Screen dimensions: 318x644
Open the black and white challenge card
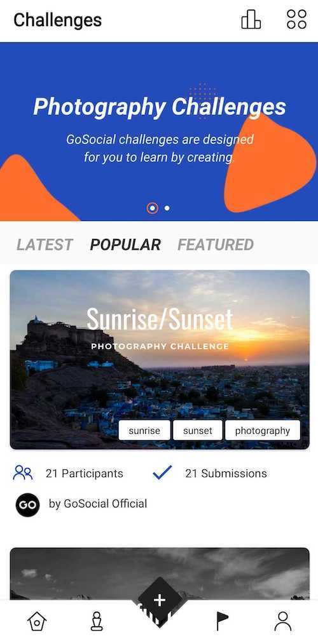click(160, 573)
